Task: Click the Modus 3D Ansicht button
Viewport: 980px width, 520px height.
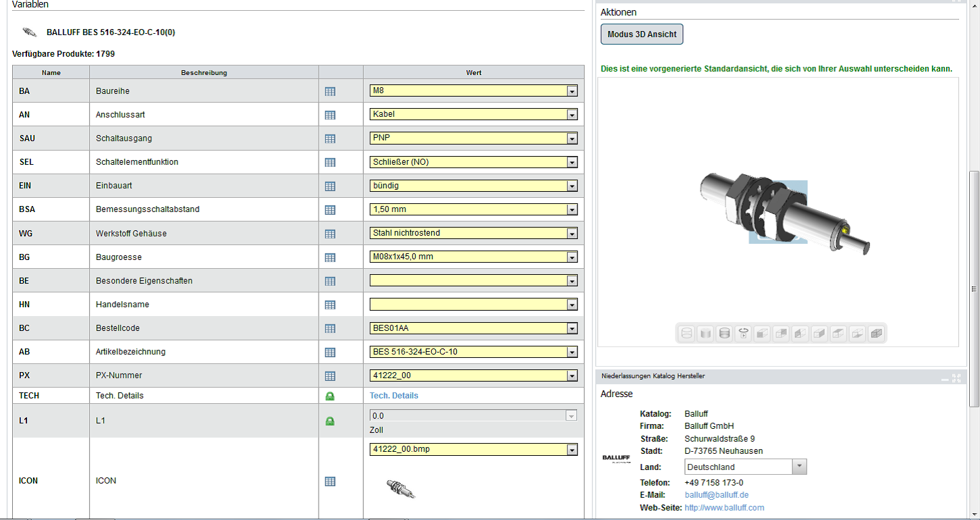Action: click(x=642, y=34)
